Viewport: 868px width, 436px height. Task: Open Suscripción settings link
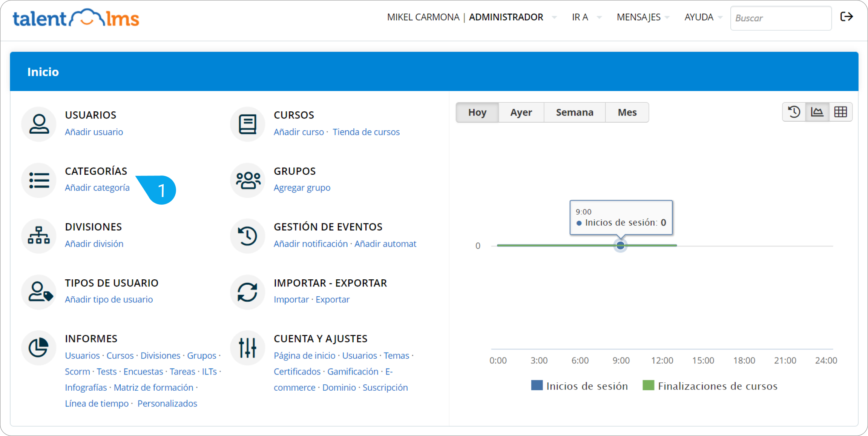[x=385, y=387]
